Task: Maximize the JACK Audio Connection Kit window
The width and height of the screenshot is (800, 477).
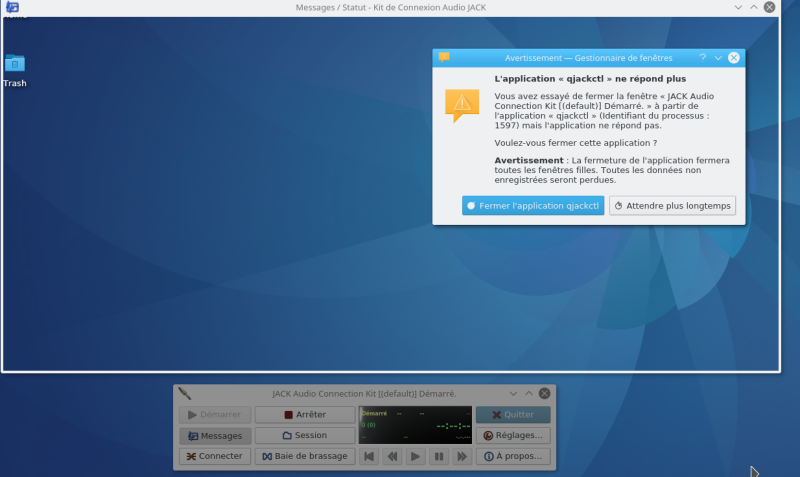Action: tap(529, 393)
